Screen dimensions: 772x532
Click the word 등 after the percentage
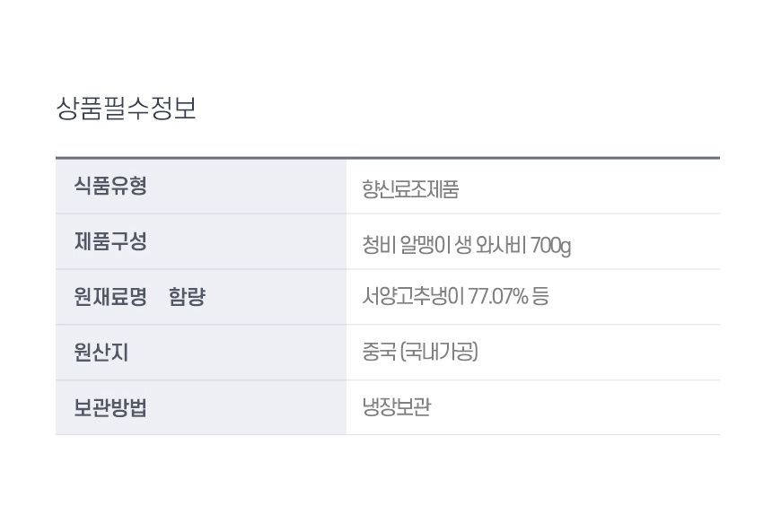click(540, 296)
